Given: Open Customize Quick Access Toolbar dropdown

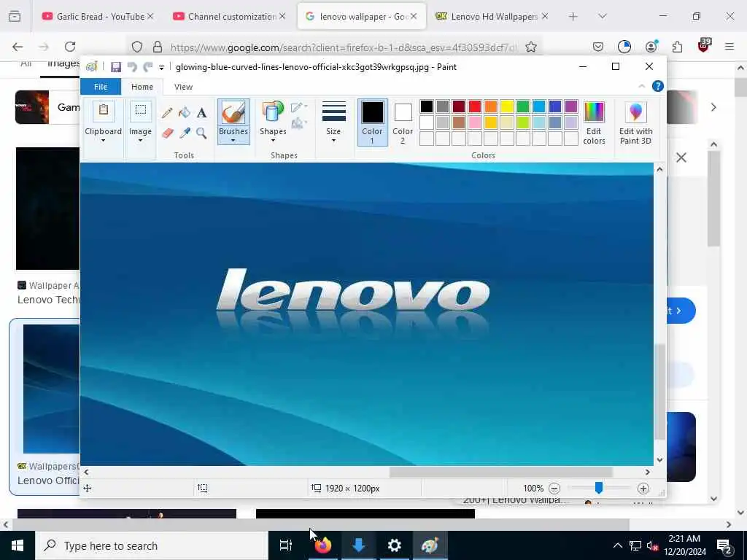Looking at the screenshot, I should coord(161,68).
